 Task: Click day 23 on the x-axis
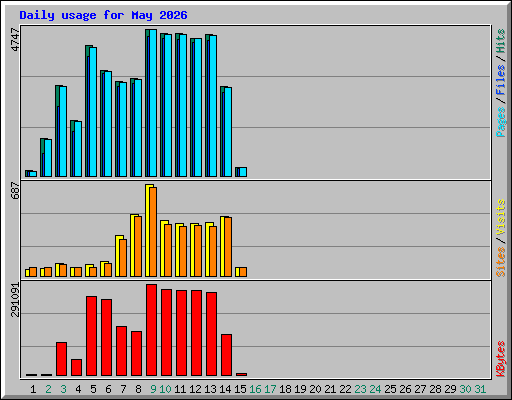click(x=360, y=389)
